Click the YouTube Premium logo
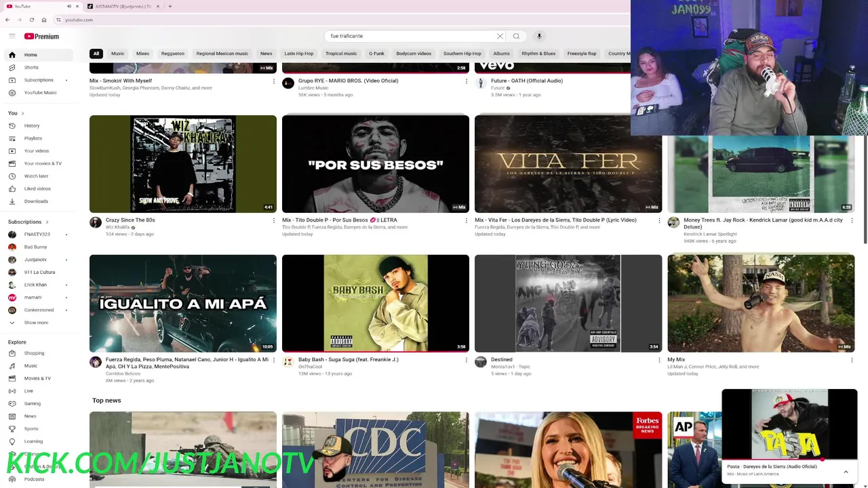868x488 pixels. click(41, 36)
